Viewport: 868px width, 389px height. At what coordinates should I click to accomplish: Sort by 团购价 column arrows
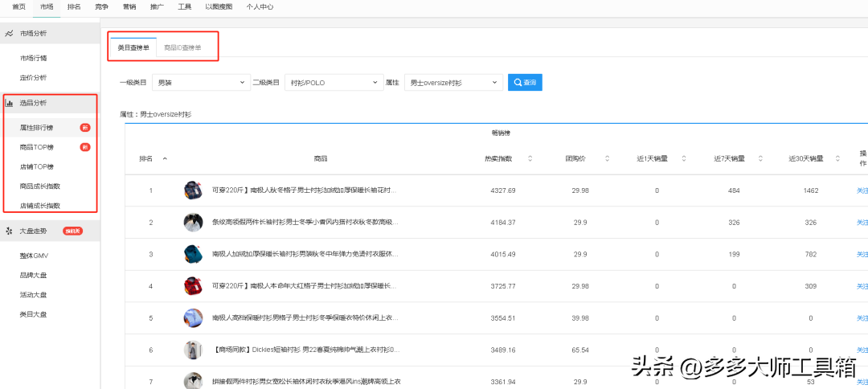point(607,158)
